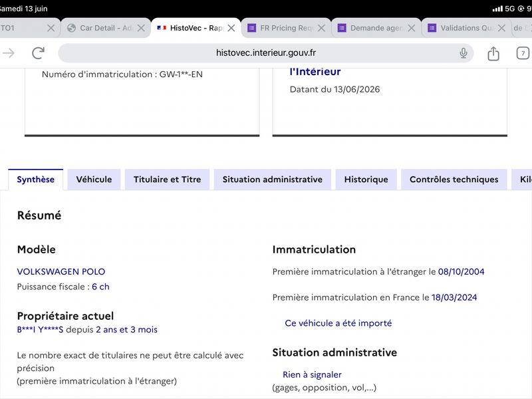The height and width of the screenshot is (399, 532).
Task: Click the 2 ans et 3 mois duration
Action: (x=126, y=329)
